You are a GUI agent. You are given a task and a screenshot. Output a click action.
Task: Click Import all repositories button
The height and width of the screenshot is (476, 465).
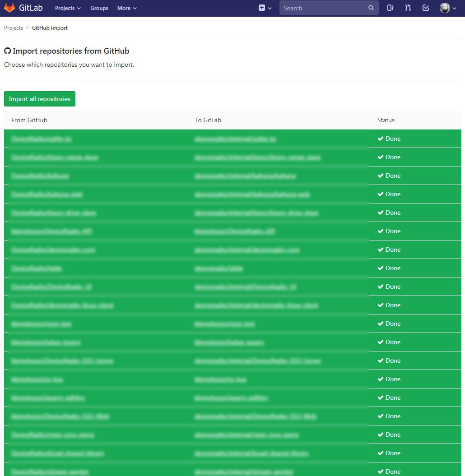(39, 99)
